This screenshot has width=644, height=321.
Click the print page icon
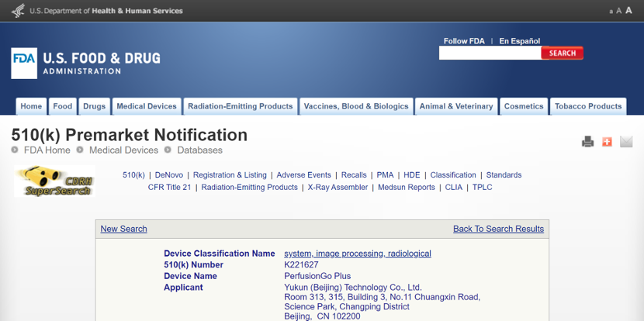587,142
